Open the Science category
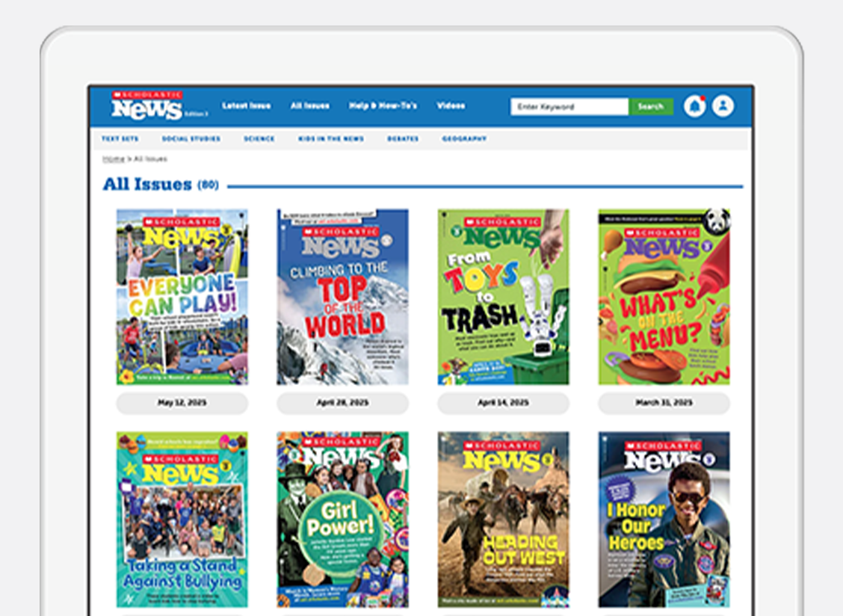 [x=259, y=139]
